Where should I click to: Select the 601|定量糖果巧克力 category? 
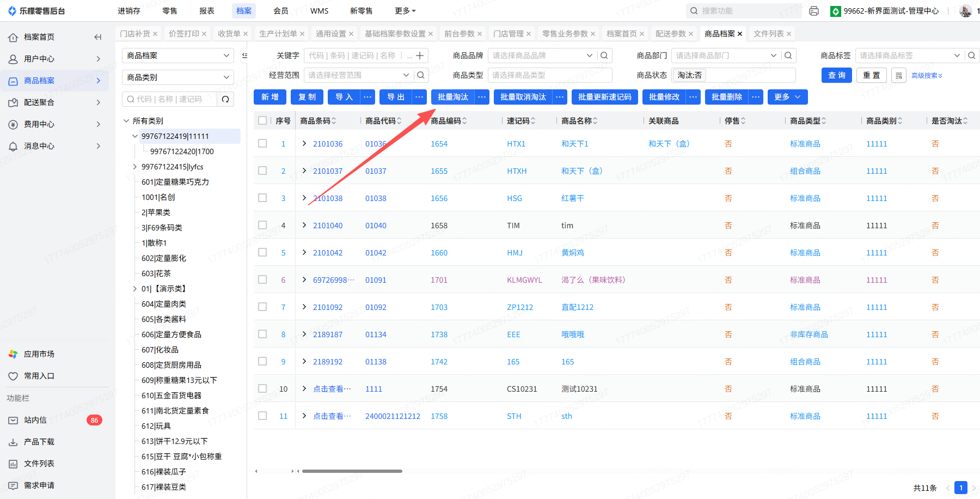point(175,182)
